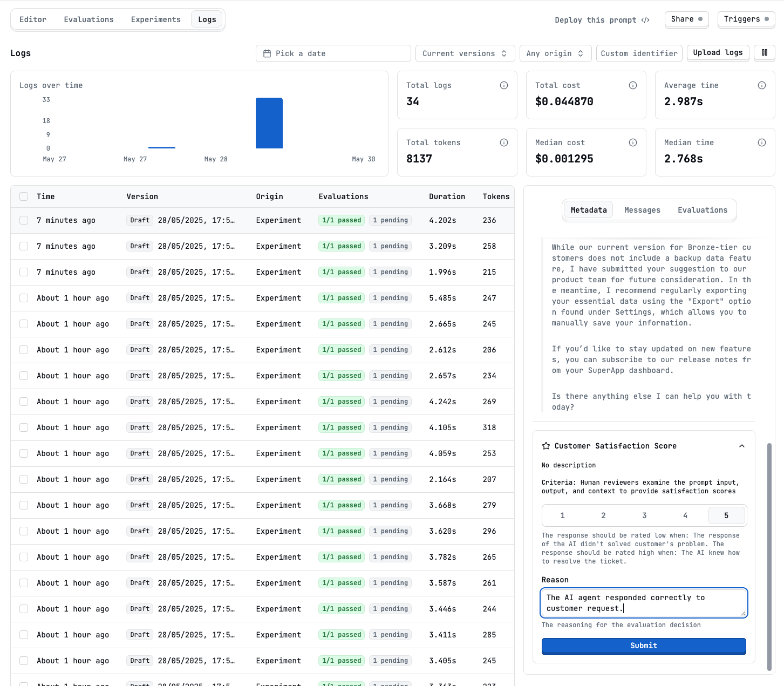Viewport: 784px width, 686px height.
Task: Pause live log streaming via the pause icon
Action: tap(765, 53)
